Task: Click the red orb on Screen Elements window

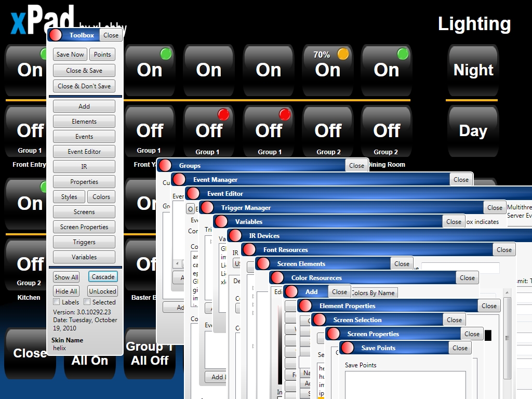Action: 263,263
